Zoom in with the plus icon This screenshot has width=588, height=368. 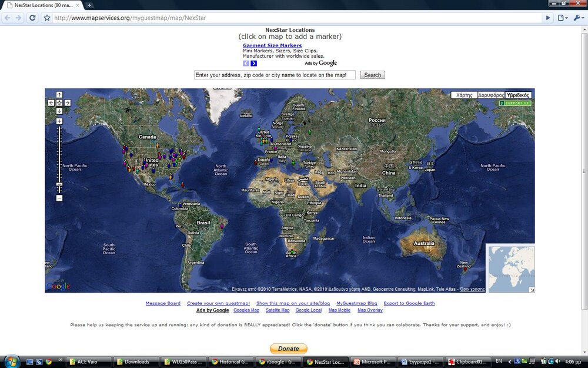pyautogui.click(x=59, y=121)
